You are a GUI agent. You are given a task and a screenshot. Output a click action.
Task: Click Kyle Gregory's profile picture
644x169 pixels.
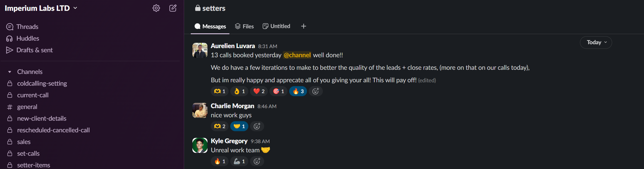tap(200, 145)
